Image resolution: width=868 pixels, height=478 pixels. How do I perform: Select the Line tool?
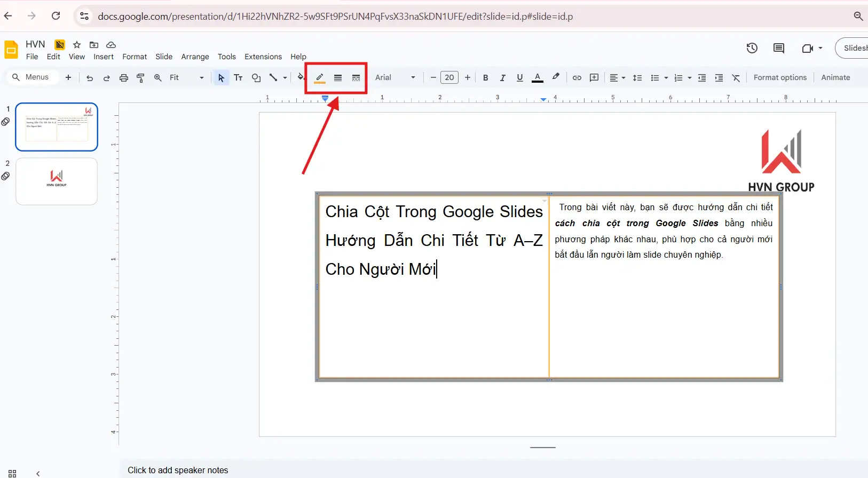273,78
